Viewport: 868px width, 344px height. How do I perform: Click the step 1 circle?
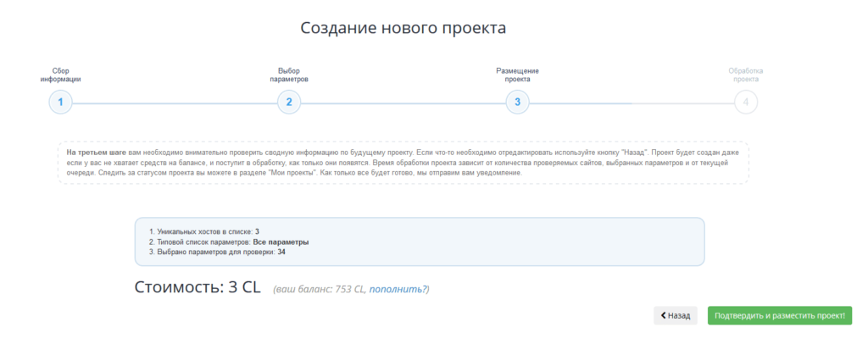(60, 103)
